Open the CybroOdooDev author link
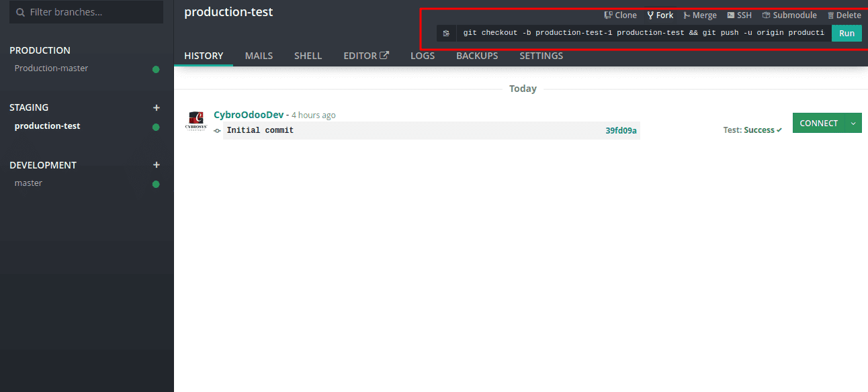Image resolution: width=868 pixels, height=392 pixels. coord(249,115)
